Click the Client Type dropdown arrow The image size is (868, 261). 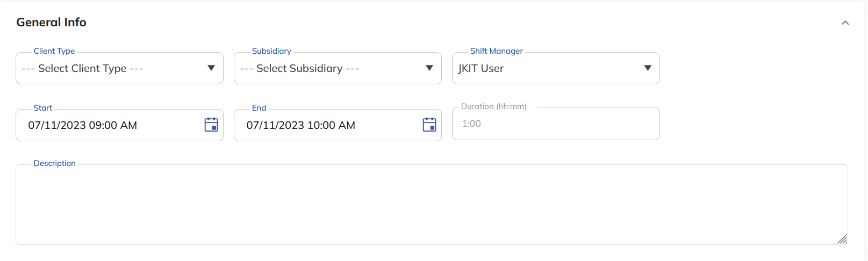[x=211, y=68]
